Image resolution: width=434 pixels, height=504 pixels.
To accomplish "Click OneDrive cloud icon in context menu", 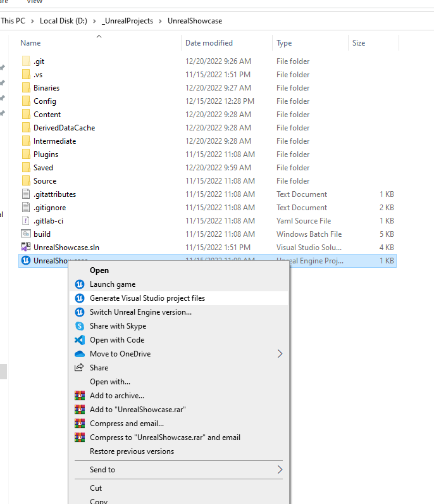I will coord(80,354).
